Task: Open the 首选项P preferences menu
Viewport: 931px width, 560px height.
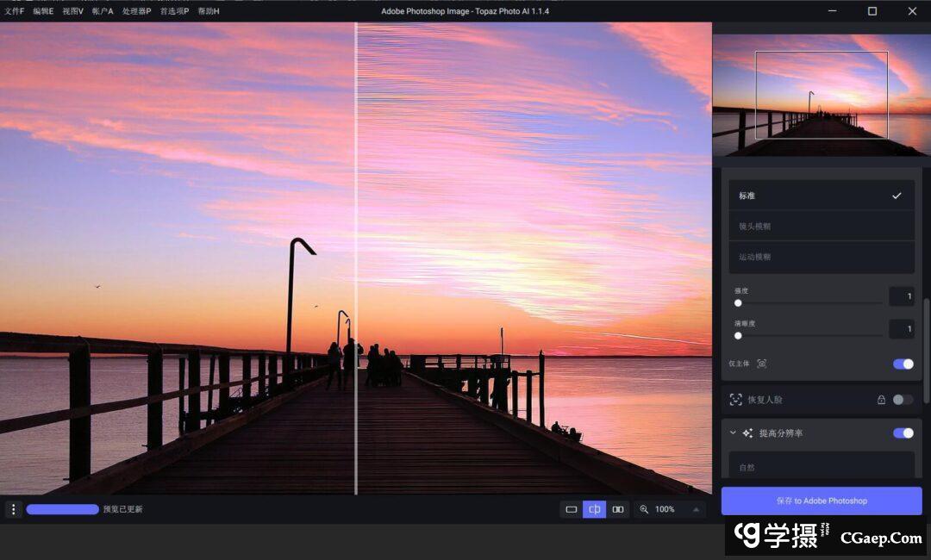Action: 174,11
